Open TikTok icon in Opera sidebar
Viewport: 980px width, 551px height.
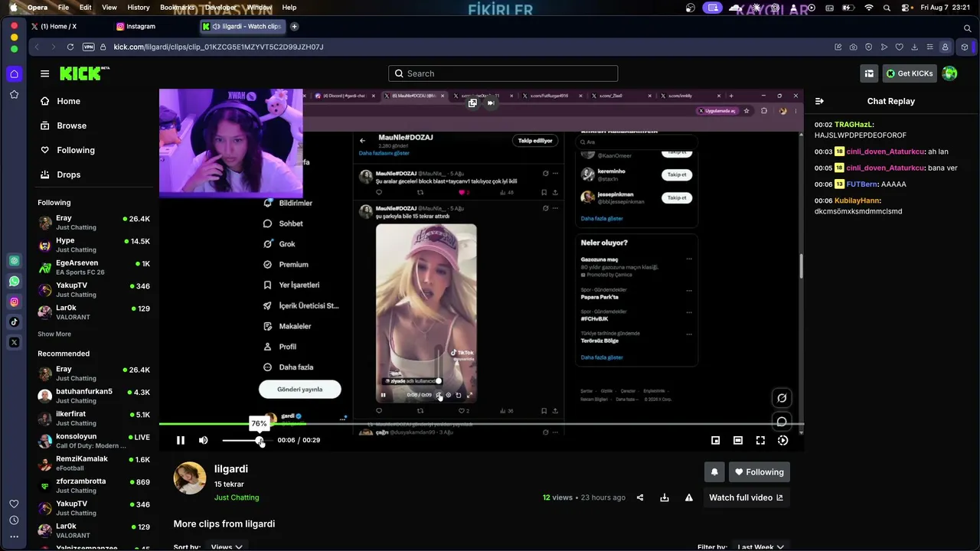14,322
